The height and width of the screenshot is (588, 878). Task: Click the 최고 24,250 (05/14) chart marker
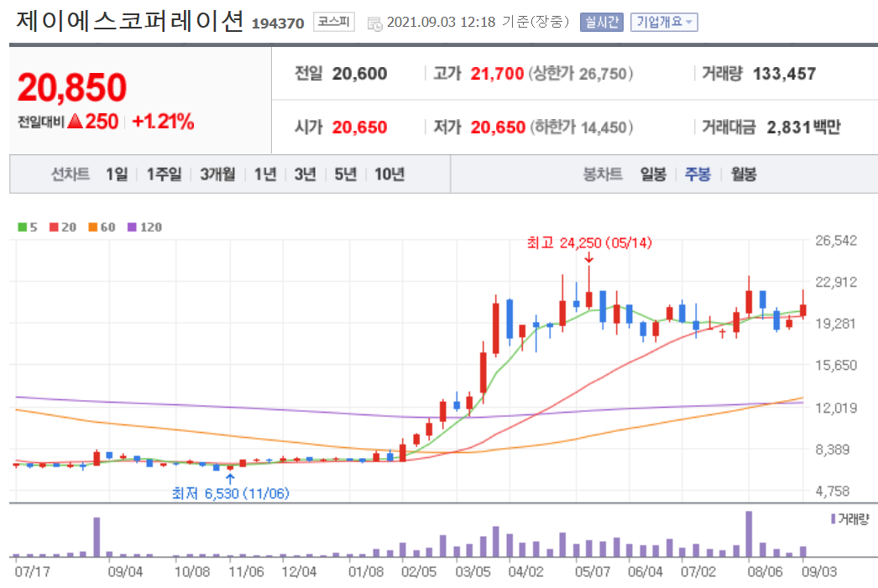click(589, 242)
